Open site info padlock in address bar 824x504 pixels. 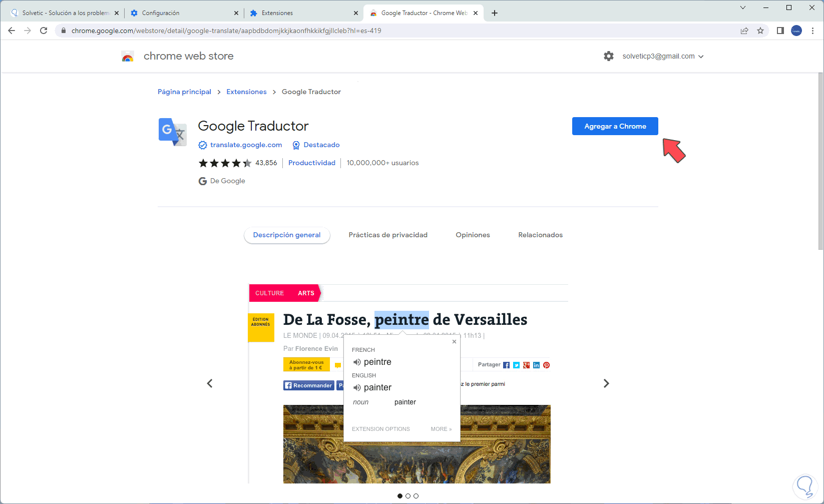pos(64,31)
